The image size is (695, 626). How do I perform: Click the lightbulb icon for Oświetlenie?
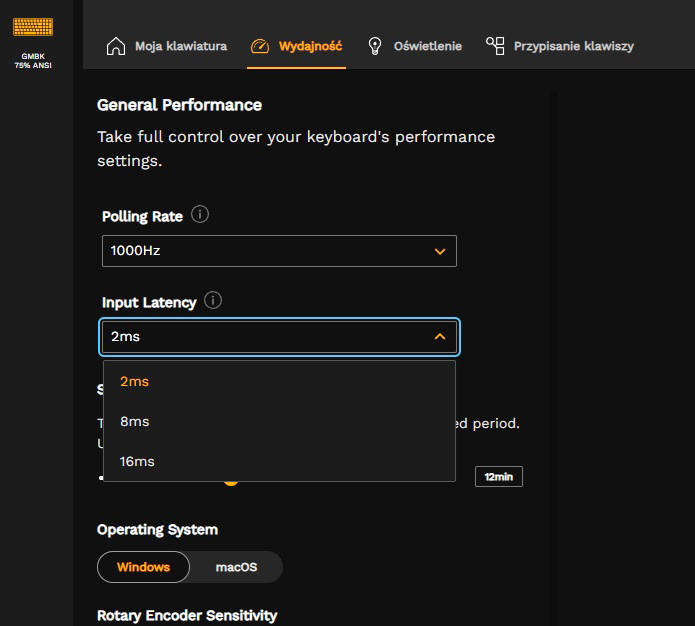[375, 46]
